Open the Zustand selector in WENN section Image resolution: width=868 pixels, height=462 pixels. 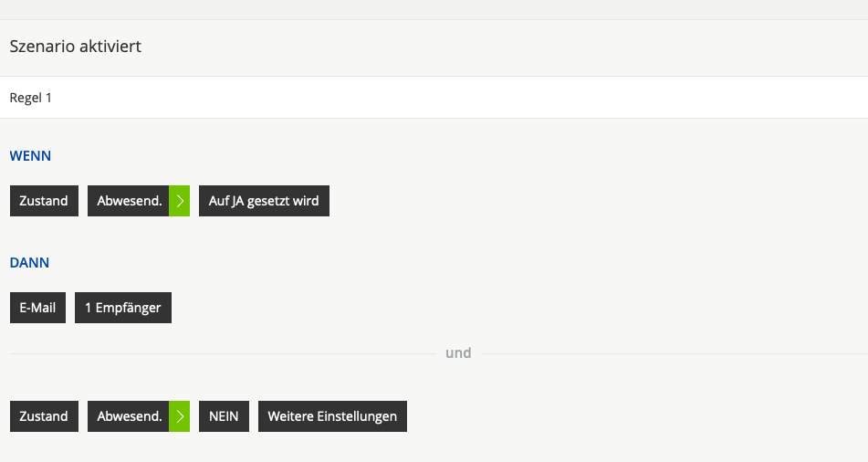click(x=44, y=201)
